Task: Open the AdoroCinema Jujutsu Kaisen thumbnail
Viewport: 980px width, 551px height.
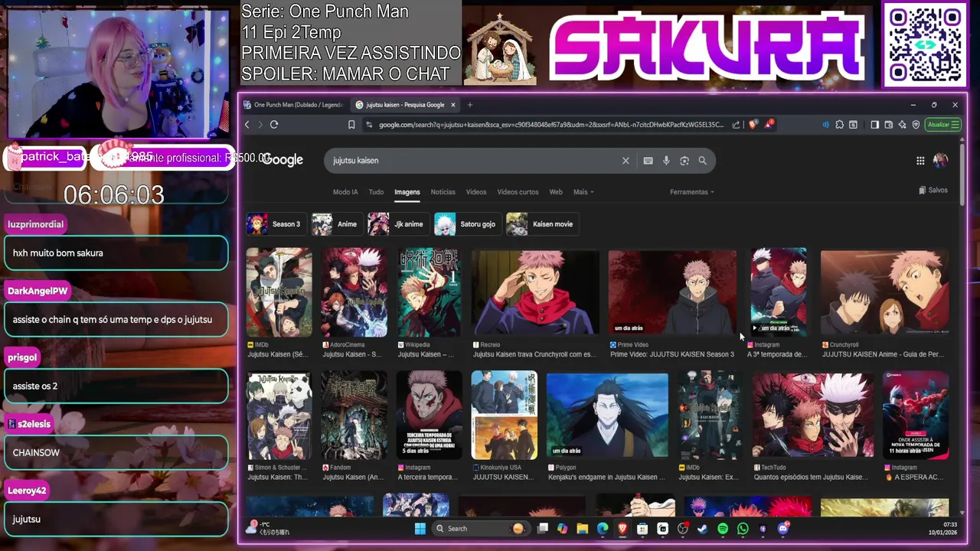Action: point(354,292)
